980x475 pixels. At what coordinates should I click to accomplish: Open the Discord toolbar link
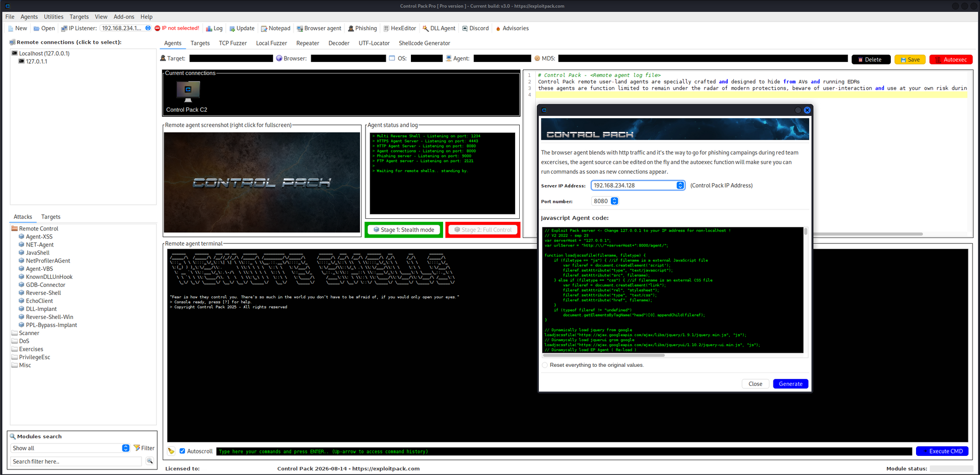475,29
